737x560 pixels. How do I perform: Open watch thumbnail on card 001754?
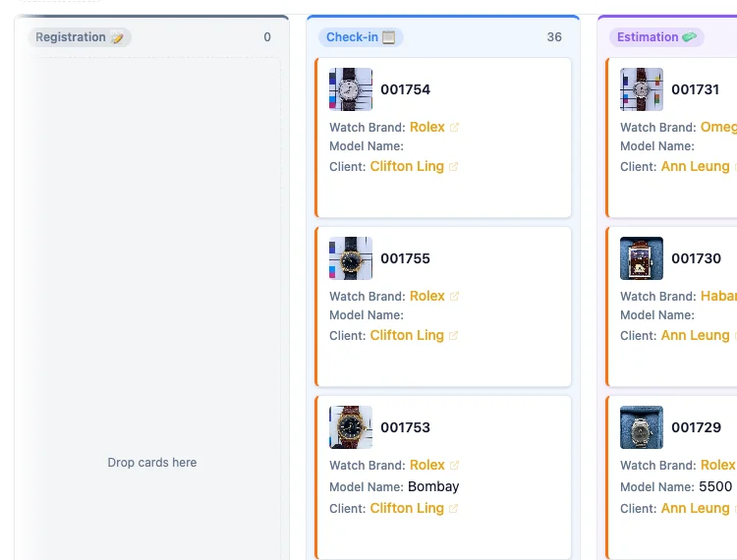(351, 89)
